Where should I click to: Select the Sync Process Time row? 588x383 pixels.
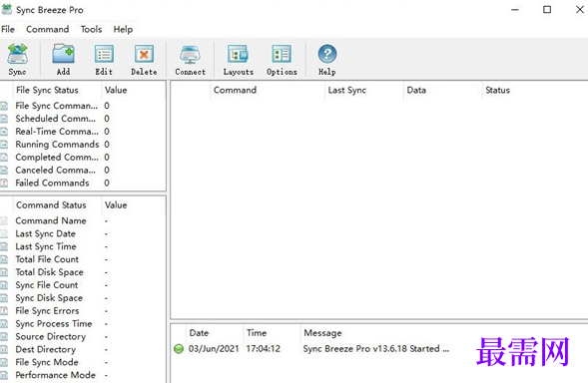point(83,324)
